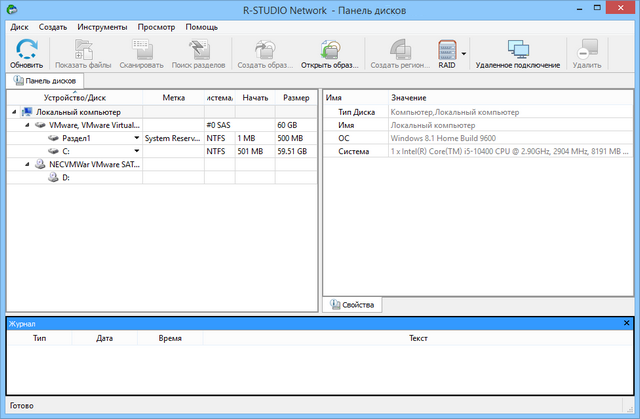Open the Инструменты menu
640x419 pixels.
point(100,27)
